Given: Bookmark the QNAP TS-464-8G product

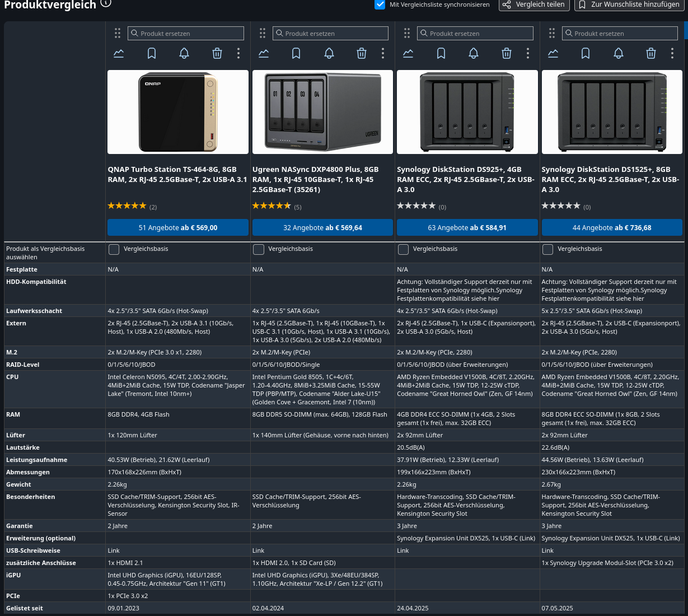Looking at the screenshot, I should pos(152,53).
